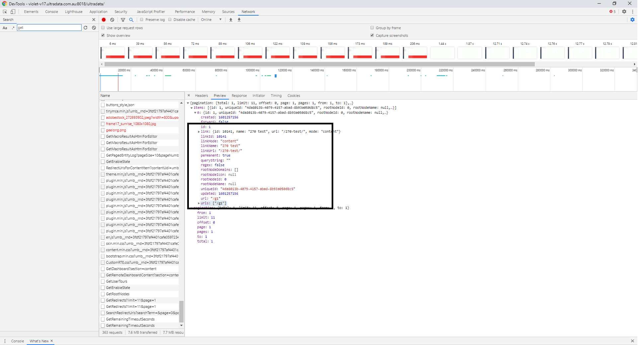Select GetRootNodes request
Image resolution: width=644 pixels, height=345 pixels.
(139, 294)
